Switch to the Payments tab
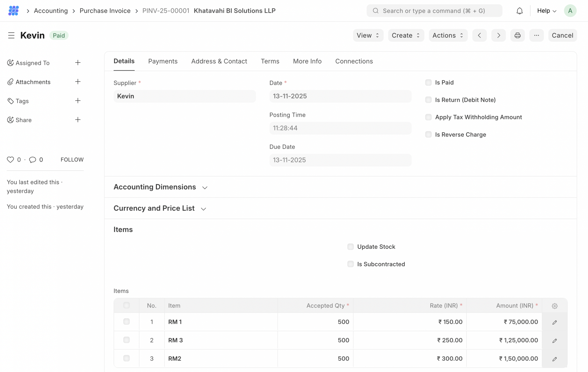 [163, 61]
